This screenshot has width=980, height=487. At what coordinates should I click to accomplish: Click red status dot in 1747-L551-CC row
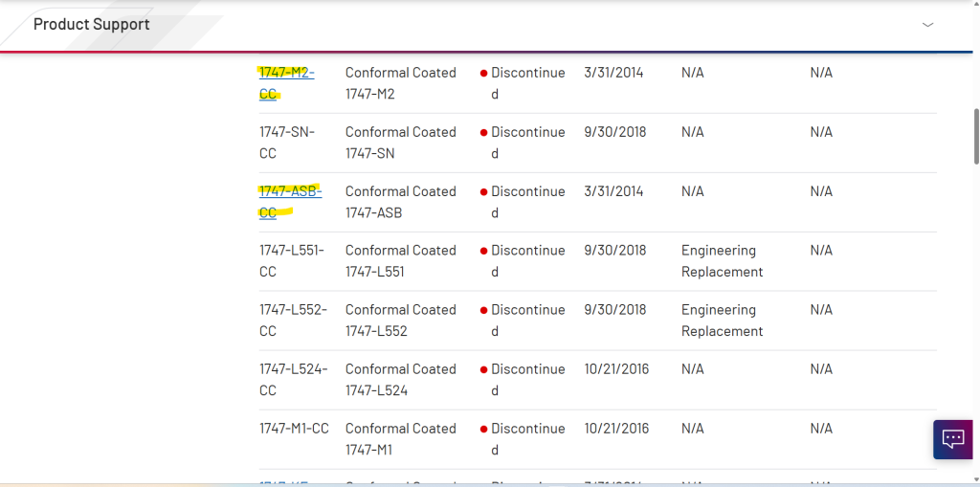click(484, 251)
